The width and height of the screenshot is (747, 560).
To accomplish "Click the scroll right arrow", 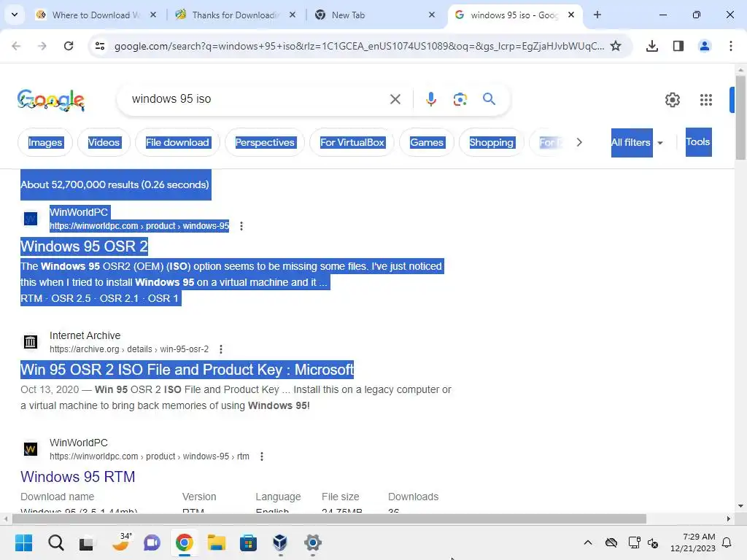I will pyautogui.click(x=728, y=518).
